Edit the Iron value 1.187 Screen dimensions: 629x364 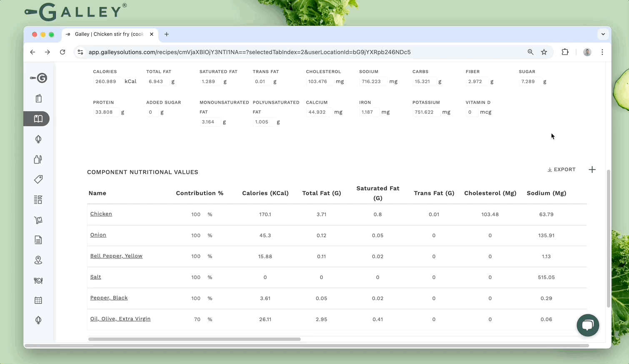click(x=369, y=112)
